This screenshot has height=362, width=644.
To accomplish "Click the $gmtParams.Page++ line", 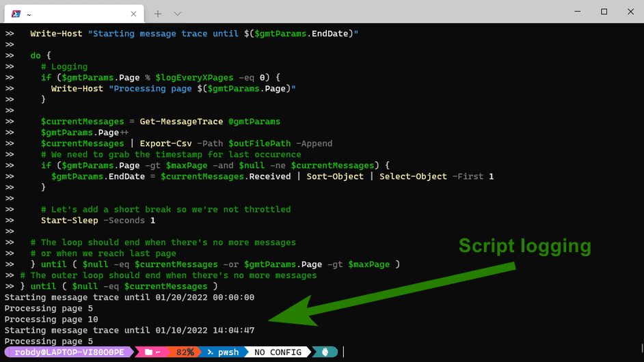I will [x=85, y=133].
